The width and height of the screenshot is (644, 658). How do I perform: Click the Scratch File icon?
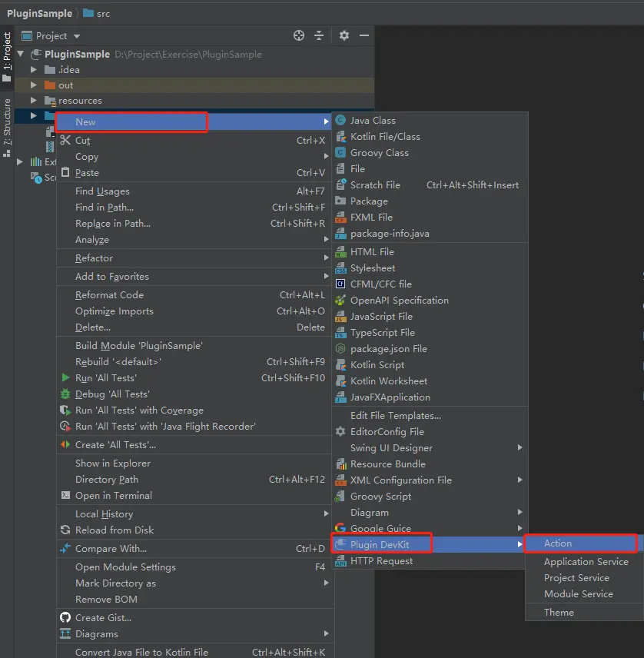340,185
